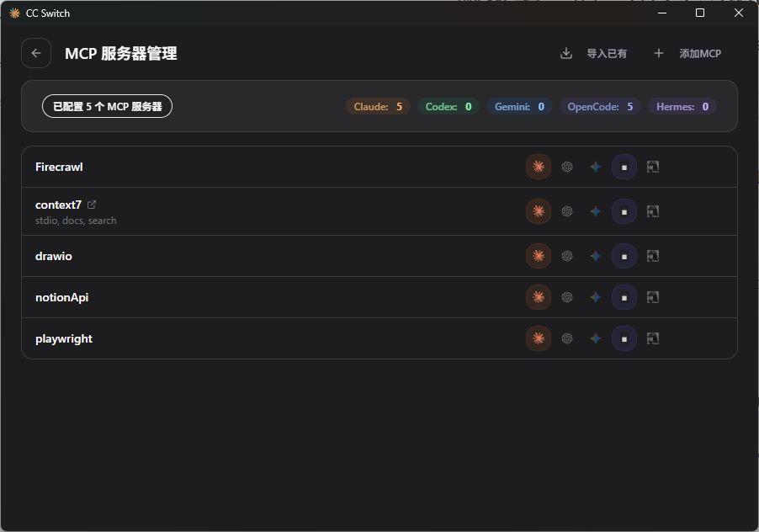Toggle Codex for context7 server
The height and width of the screenshot is (532, 759).
click(567, 211)
